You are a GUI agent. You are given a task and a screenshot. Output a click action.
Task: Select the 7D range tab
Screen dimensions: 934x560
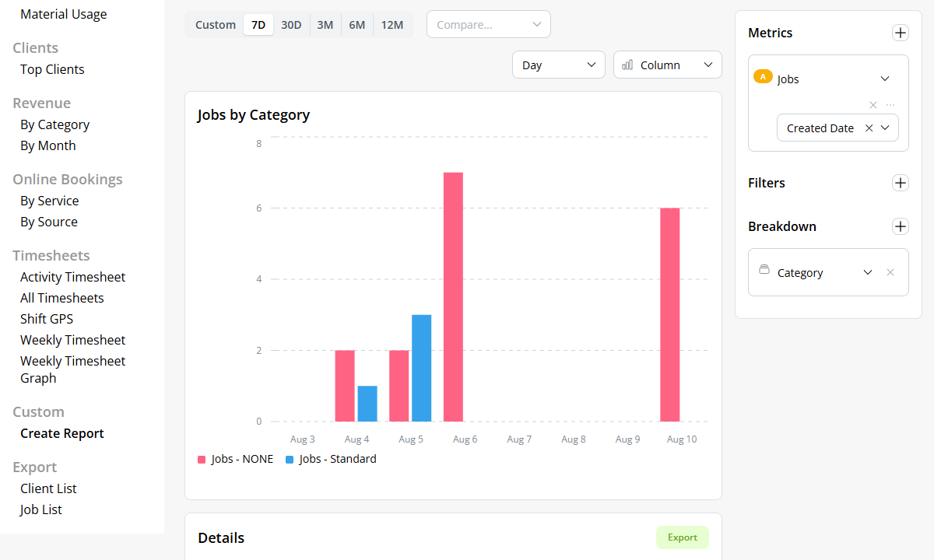(258, 25)
